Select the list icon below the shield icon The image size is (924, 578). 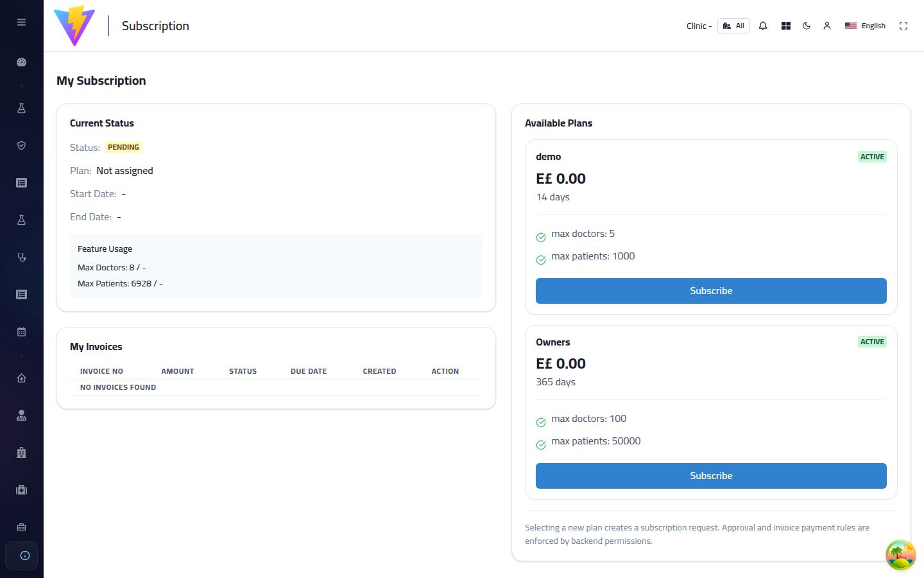pyautogui.click(x=21, y=183)
